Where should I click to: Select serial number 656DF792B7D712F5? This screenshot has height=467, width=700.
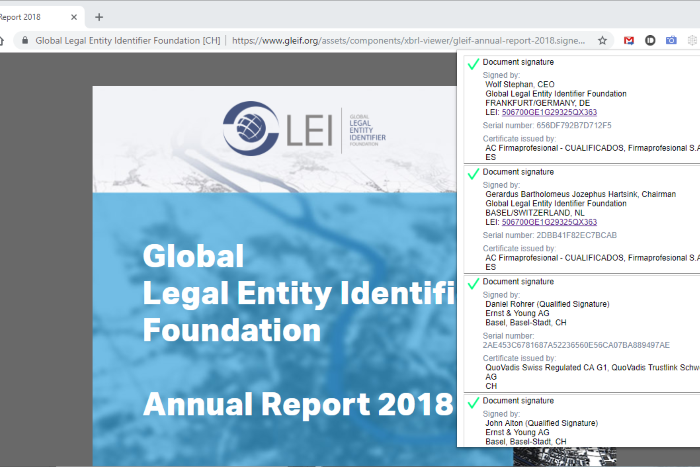pyautogui.click(x=574, y=125)
